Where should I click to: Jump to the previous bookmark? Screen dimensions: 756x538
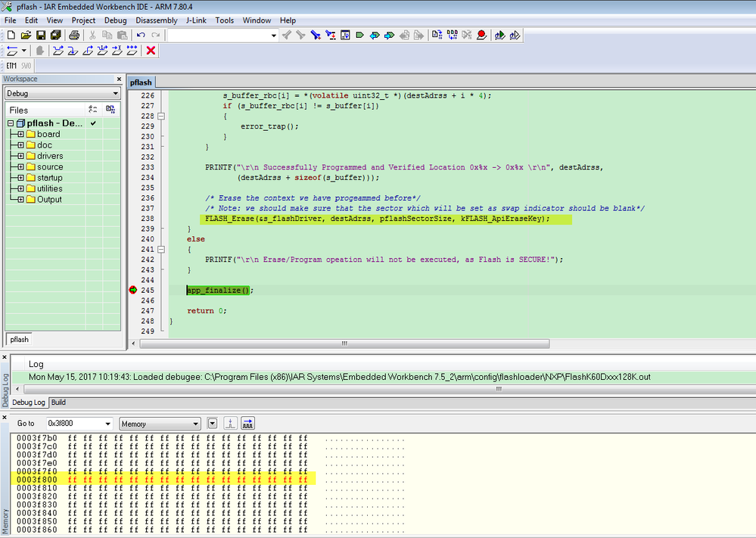coord(375,35)
